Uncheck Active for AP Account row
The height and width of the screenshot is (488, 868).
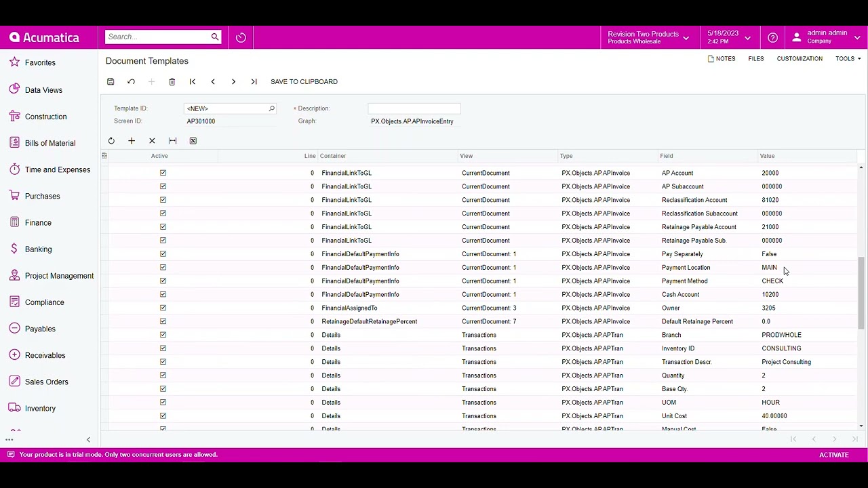click(x=163, y=173)
